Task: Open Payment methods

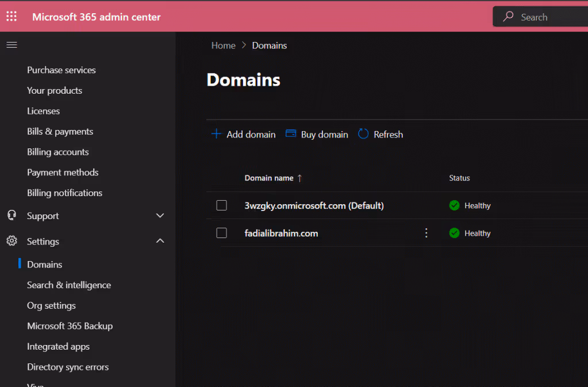Action: (63, 173)
